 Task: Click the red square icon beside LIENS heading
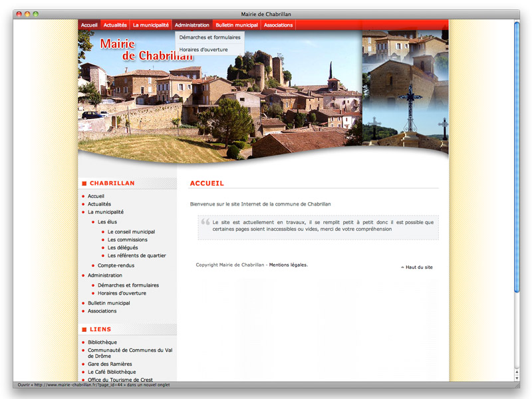click(x=84, y=329)
